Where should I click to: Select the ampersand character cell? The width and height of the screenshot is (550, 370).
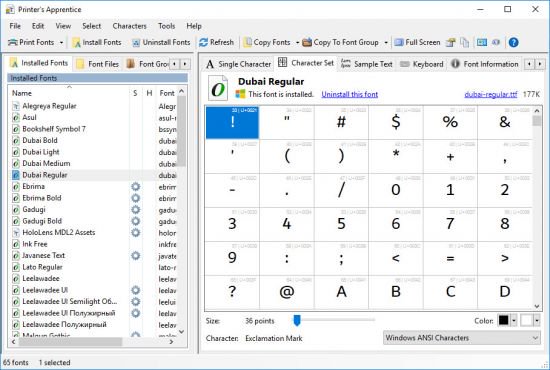[x=505, y=122]
